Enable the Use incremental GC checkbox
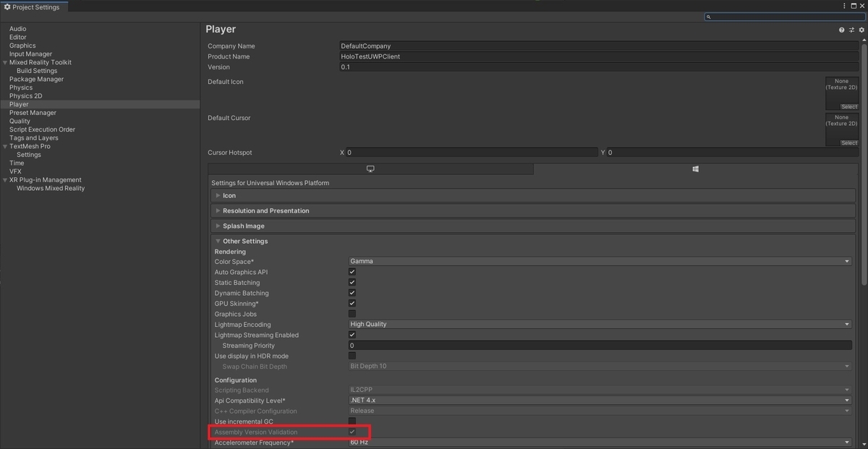 click(x=352, y=421)
